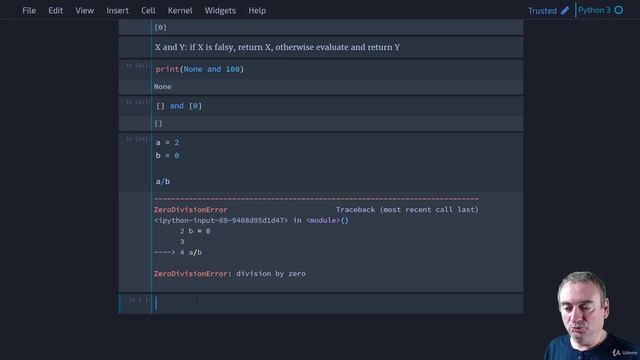The image size is (640, 360).
Task: Click into the empty input cell
Action: coord(337,303)
